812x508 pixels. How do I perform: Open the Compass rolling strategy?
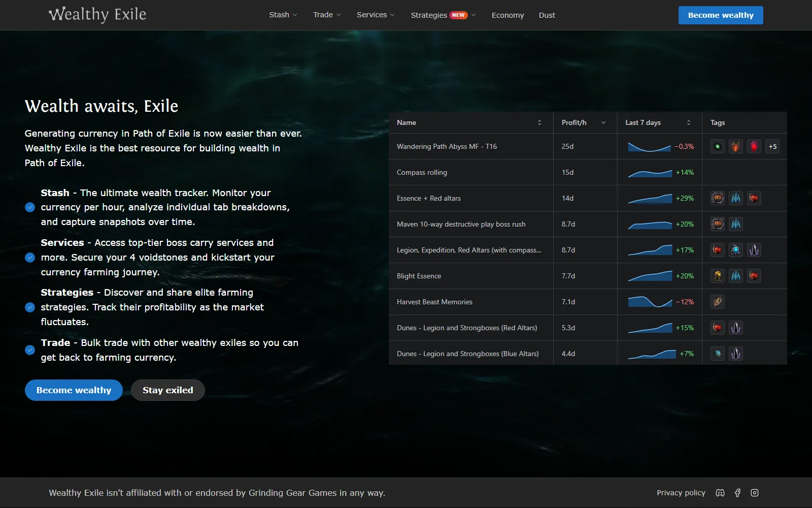coord(422,172)
